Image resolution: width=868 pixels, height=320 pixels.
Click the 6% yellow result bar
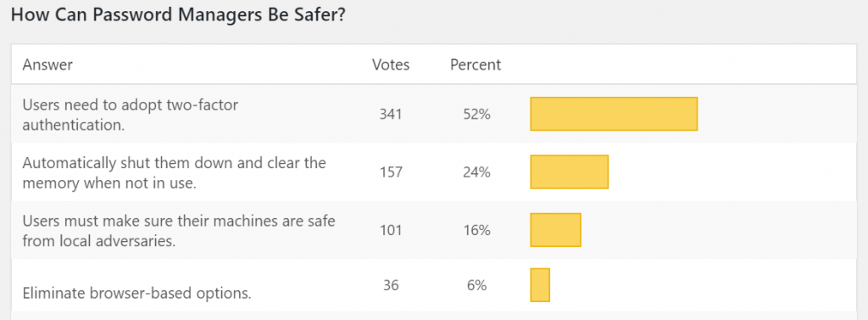[x=540, y=285]
